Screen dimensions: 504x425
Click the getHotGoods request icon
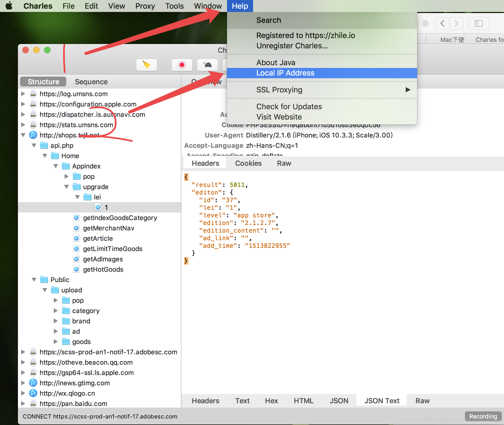coord(77,269)
